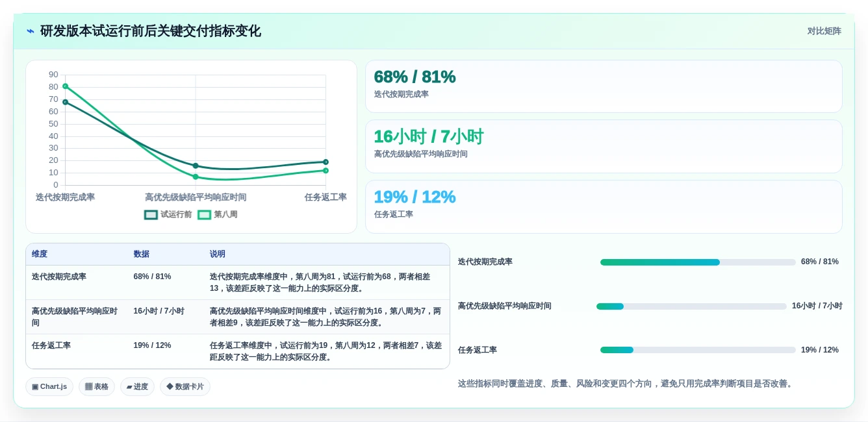Click the x-axis label 任务返工率

(325, 197)
